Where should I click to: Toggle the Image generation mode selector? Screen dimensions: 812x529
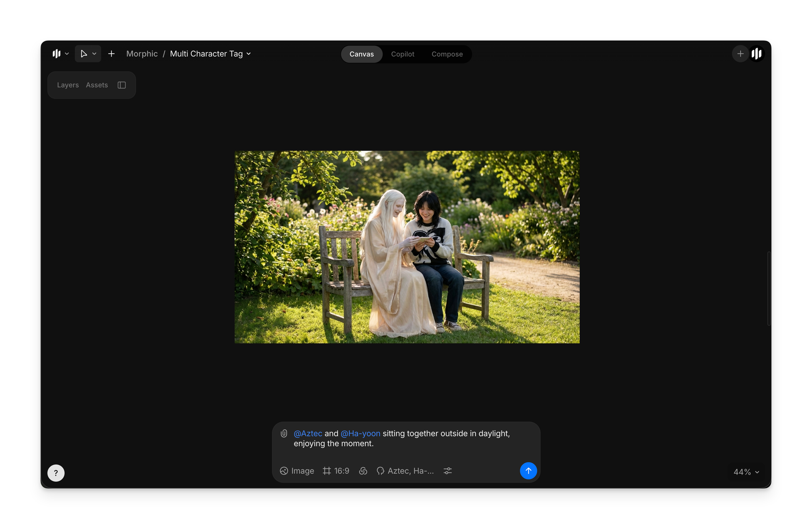coord(297,471)
